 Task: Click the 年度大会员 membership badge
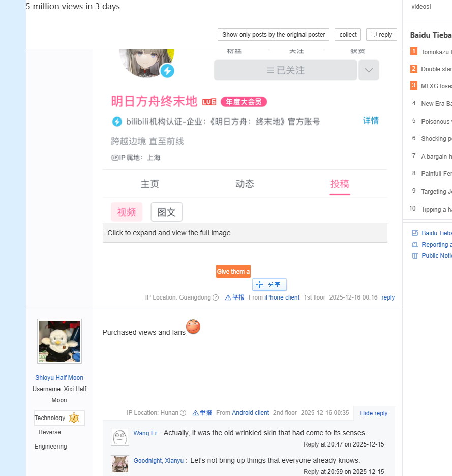point(244,102)
